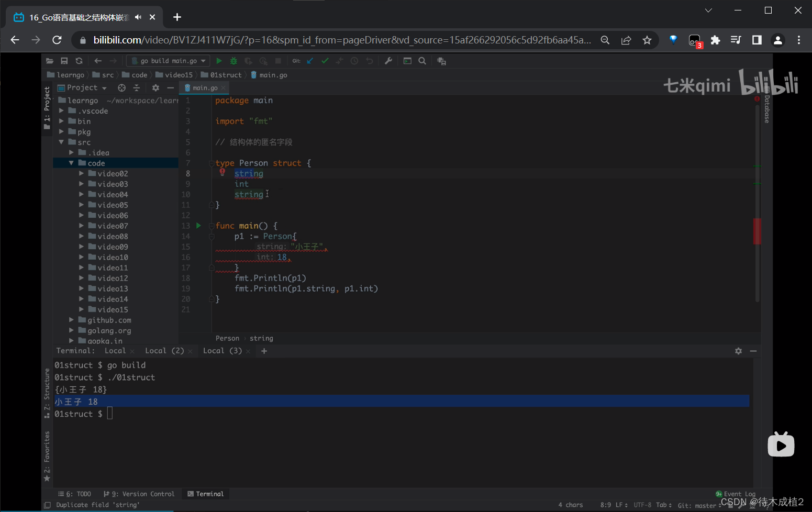Click the Save All disk icon
Viewport: 812px width, 512px height.
(64, 61)
